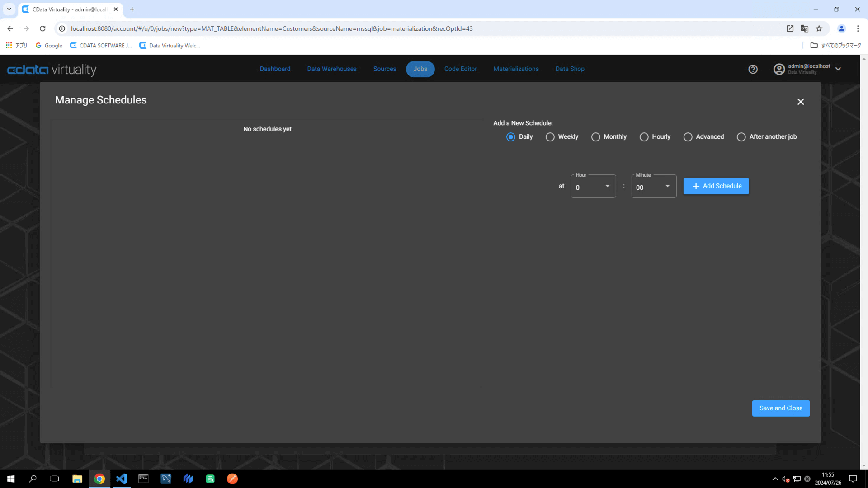The image size is (868, 488).
Task: Click the Save and Close button
Action: click(x=781, y=408)
